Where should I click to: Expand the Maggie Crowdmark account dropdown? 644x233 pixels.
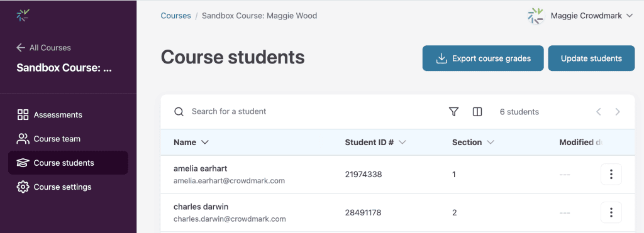coord(630,16)
